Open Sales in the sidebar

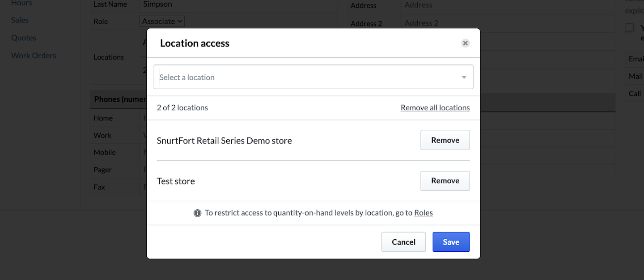tap(20, 20)
